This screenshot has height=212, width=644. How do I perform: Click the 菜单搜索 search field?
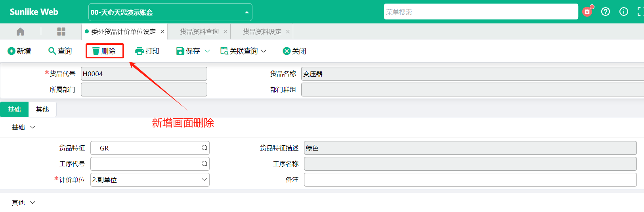point(481,12)
